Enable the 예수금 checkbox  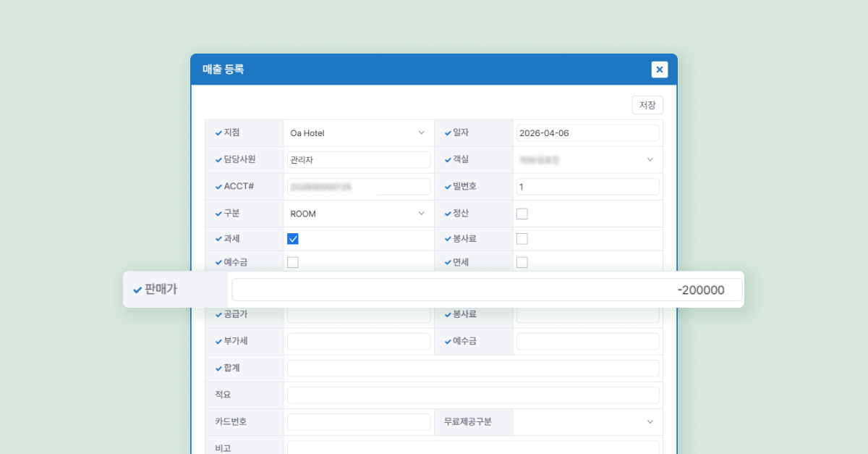tap(293, 262)
